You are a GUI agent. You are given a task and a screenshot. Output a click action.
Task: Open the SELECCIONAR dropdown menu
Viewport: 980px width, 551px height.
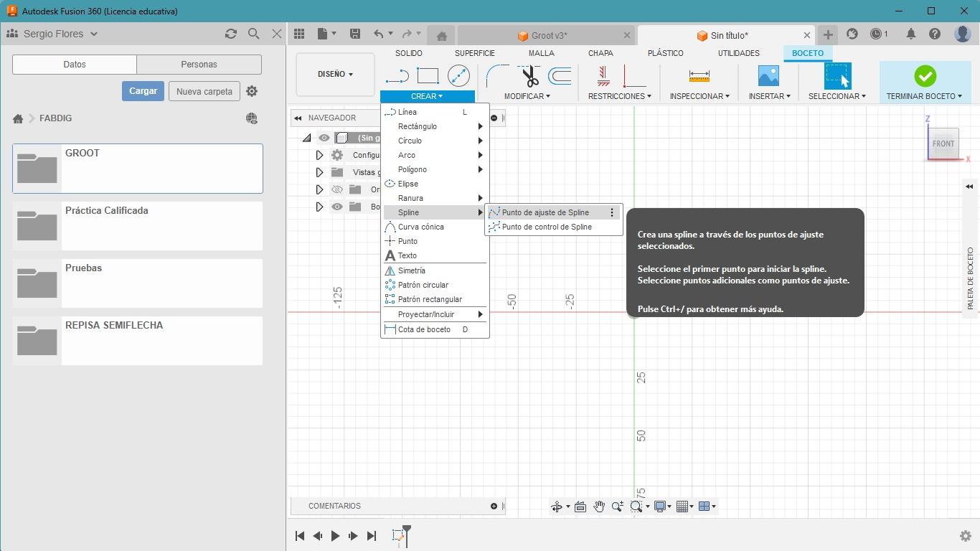[x=837, y=96]
